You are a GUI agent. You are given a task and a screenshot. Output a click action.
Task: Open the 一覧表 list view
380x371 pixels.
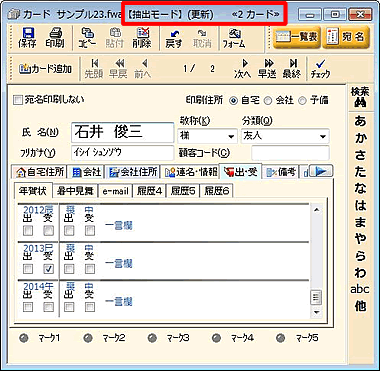click(x=297, y=37)
